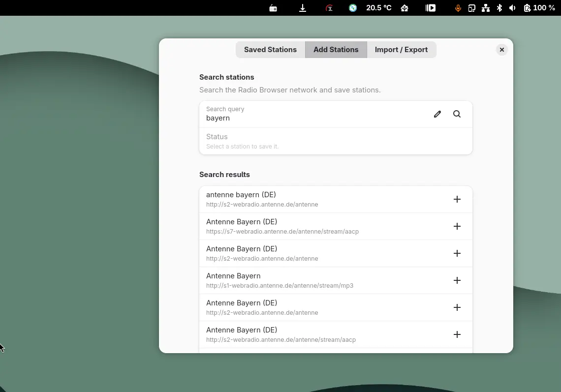Open the Import / Export tab
This screenshot has height=392, width=561.
(401, 50)
